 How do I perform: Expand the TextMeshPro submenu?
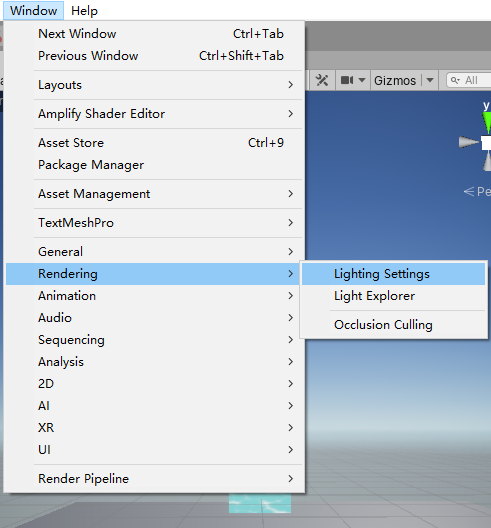pos(155,223)
